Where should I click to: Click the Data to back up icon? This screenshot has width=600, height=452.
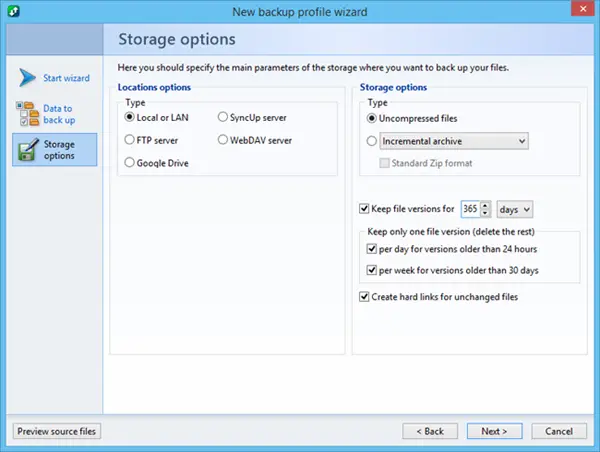coord(27,114)
